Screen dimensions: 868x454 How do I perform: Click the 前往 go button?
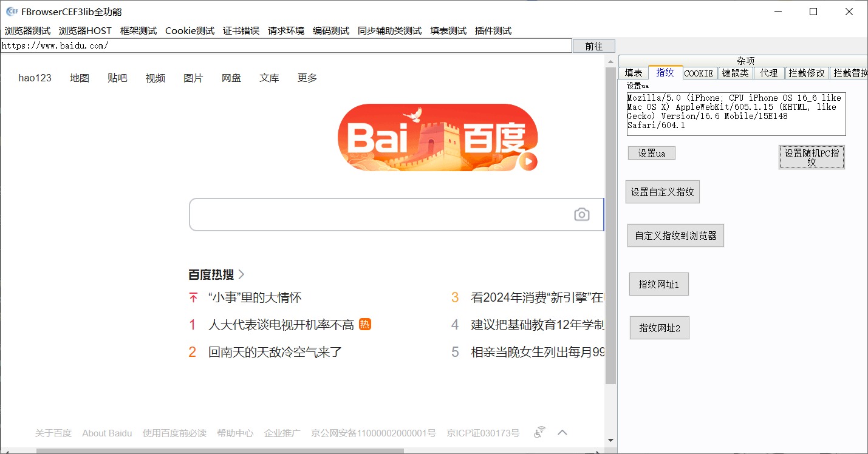coord(594,46)
